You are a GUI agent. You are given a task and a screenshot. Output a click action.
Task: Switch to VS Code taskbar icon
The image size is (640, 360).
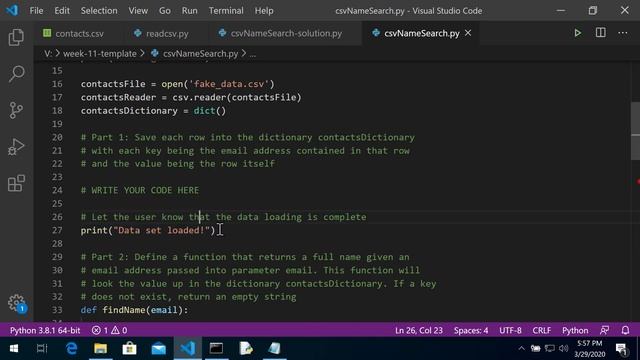coord(187,349)
